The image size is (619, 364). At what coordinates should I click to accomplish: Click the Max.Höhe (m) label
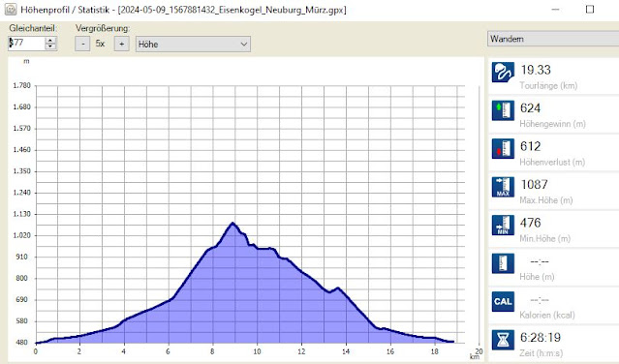click(546, 200)
